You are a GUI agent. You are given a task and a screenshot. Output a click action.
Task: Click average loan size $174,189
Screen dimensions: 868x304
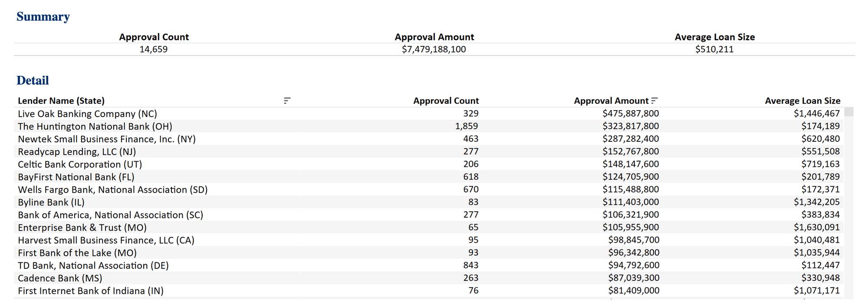820,126
